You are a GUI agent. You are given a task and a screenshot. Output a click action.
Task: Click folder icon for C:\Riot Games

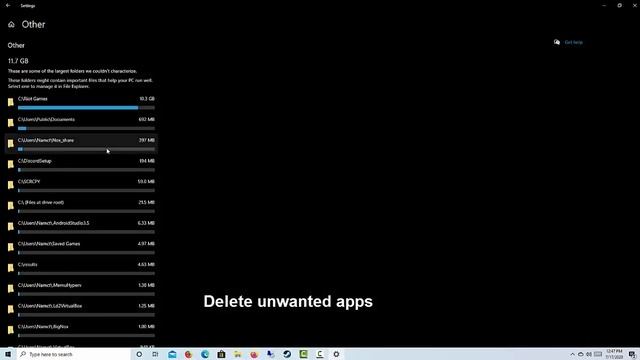pyautogui.click(x=11, y=102)
